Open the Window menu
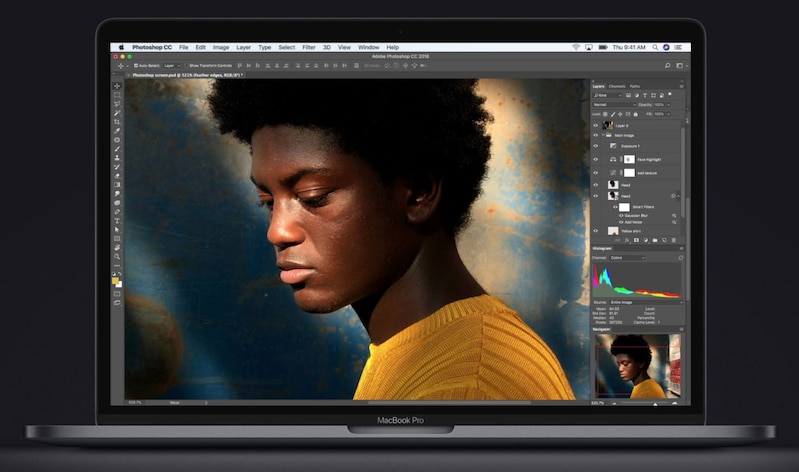Viewport: 799px width, 472px height. (x=368, y=47)
